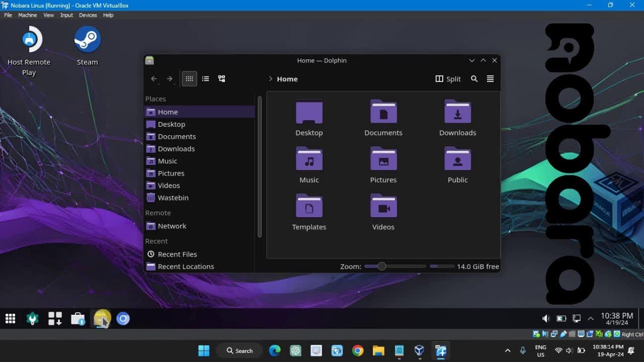Toggle Split view in Dolphin
644x362 pixels.
point(447,78)
